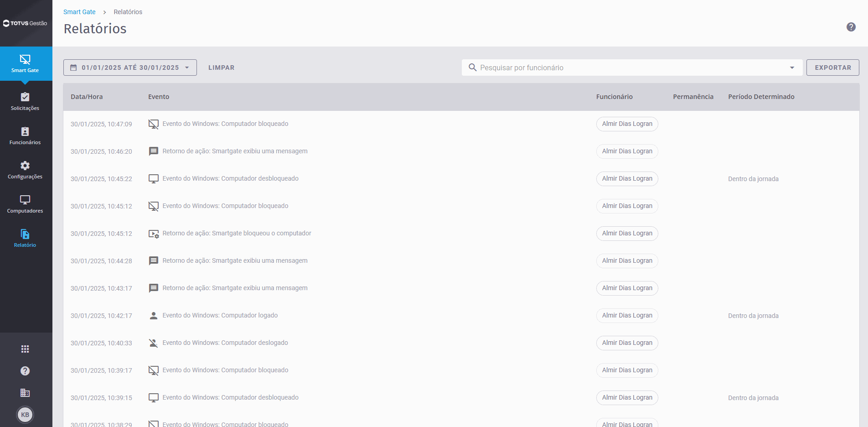The height and width of the screenshot is (427, 868).
Task: Click locked-computer icon in 10:47:09 row
Action: coord(154,124)
